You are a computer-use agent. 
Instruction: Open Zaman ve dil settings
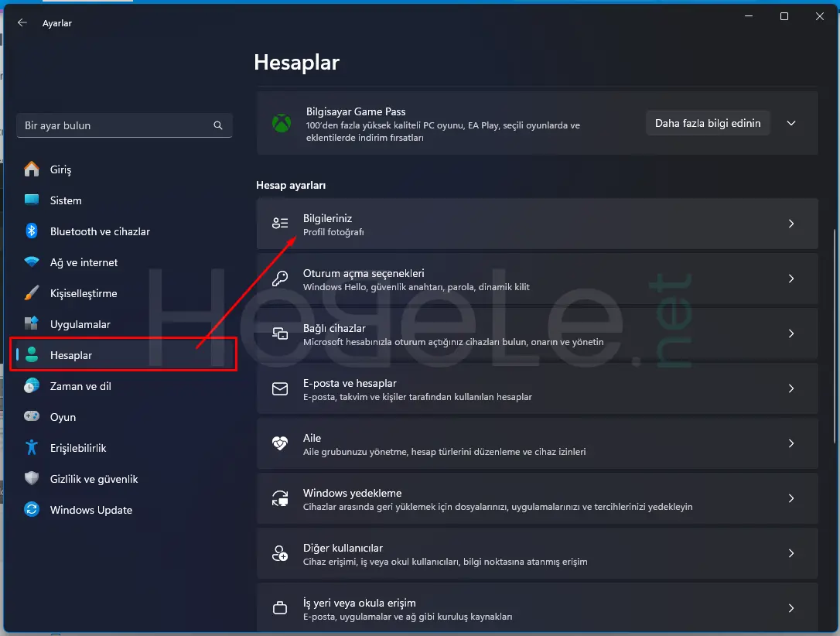124,386
